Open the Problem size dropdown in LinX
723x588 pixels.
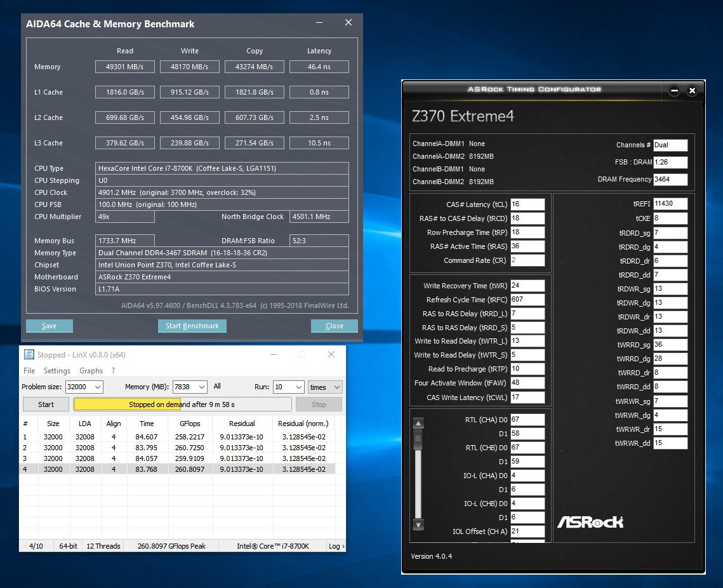(x=98, y=387)
